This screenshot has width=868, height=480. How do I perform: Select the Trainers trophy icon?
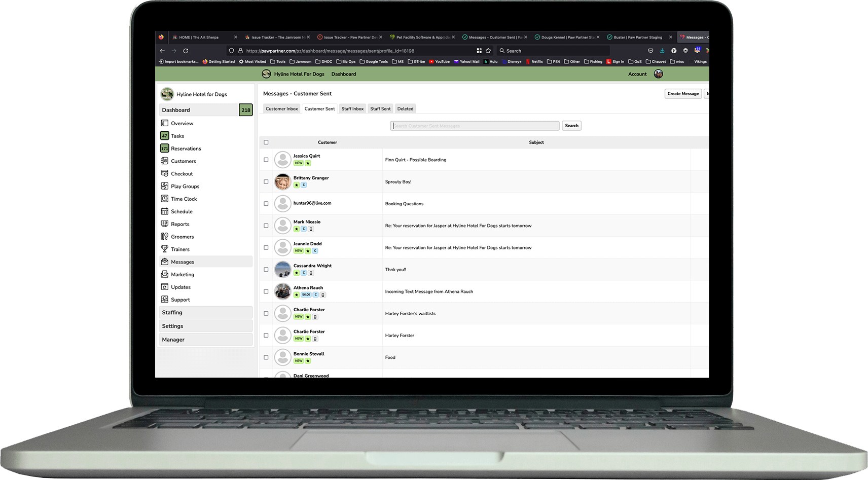tap(164, 249)
